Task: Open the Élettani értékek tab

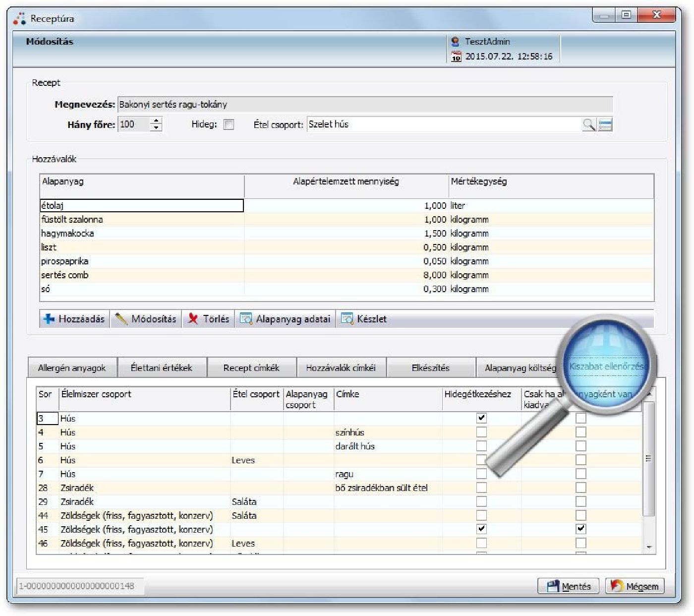Action: pos(161,368)
